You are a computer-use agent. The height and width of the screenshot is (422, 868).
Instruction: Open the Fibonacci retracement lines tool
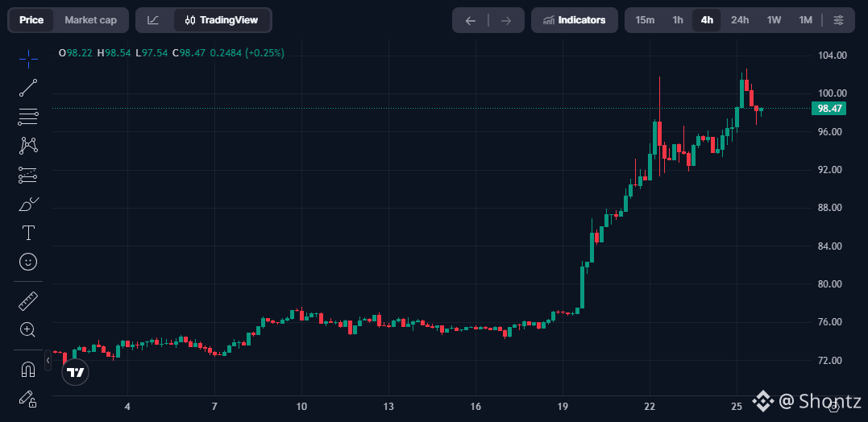[28, 117]
